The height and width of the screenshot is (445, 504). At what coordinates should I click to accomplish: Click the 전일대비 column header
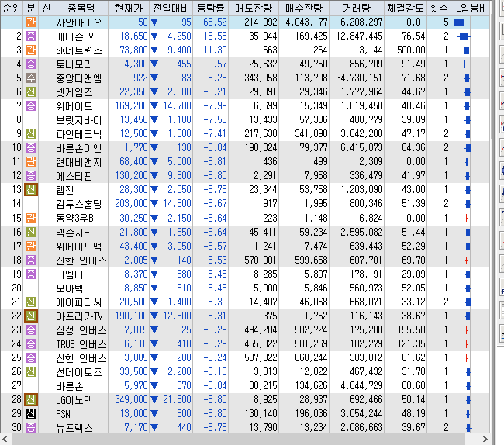[x=171, y=8]
